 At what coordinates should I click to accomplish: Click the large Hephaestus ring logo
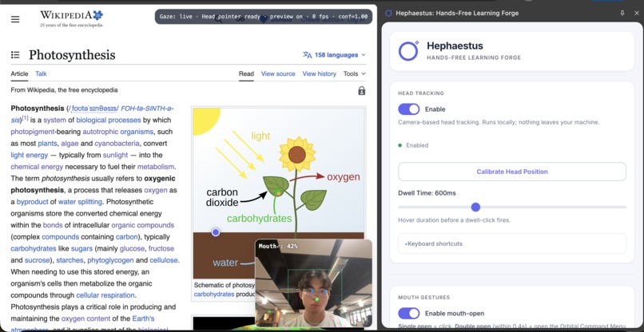click(x=408, y=51)
